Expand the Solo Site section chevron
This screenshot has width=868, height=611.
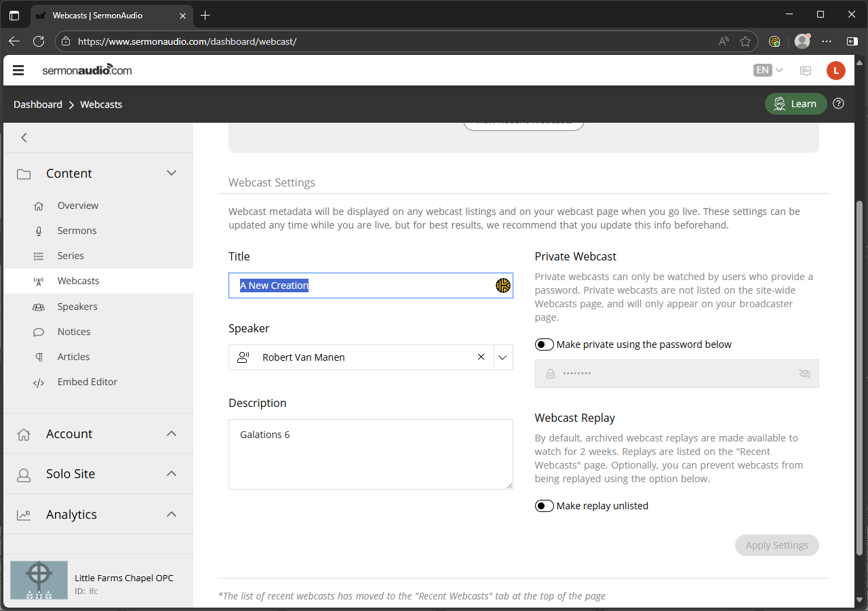172,473
